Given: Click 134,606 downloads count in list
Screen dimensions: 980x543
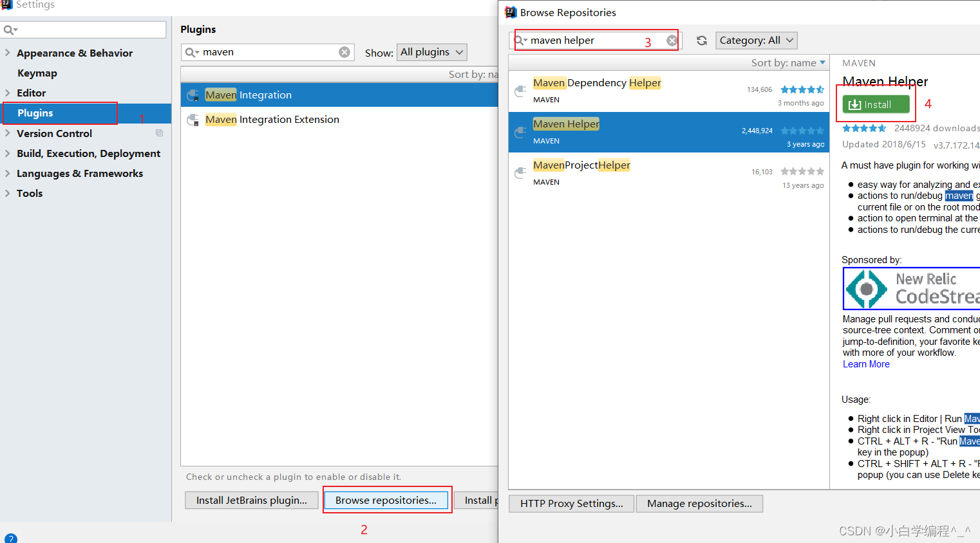Looking at the screenshot, I should pyautogui.click(x=760, y=89).
